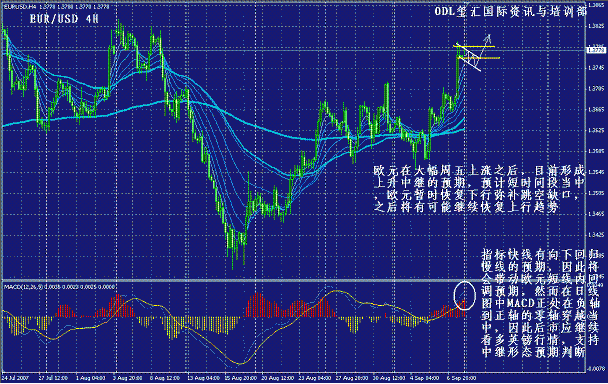Image resolution: width=608 pixels, height=384 pixels.
Task: Click the EURUSD,H4 chart header text
Action: 56,7
